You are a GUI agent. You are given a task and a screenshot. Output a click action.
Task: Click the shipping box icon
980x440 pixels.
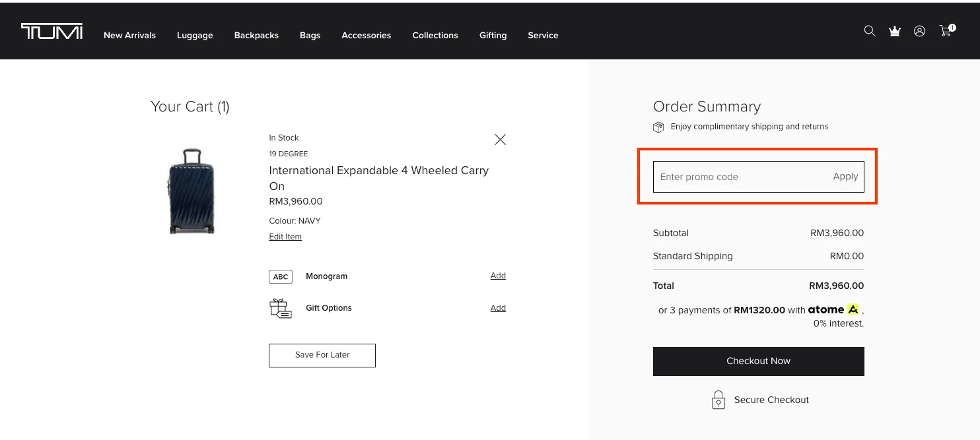(658, 127)
